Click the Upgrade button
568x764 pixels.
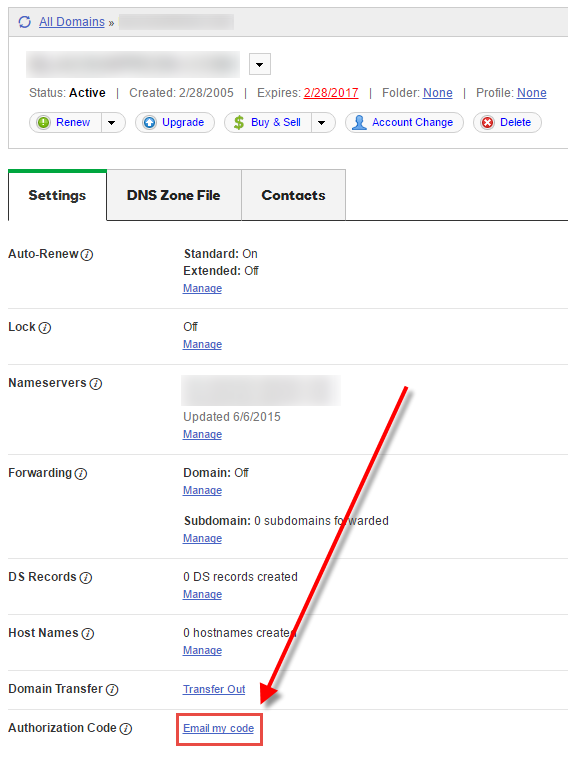[x=175, y=122]
